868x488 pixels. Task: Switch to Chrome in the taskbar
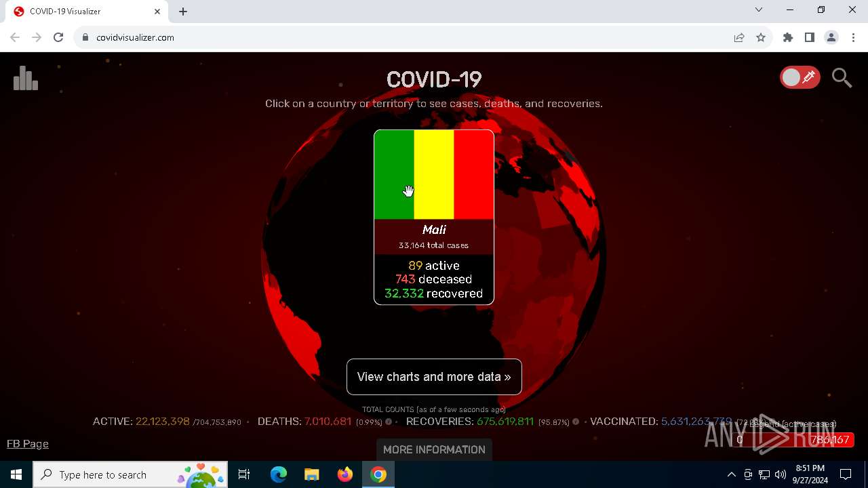pyautogui.click(x=378, y=474)
